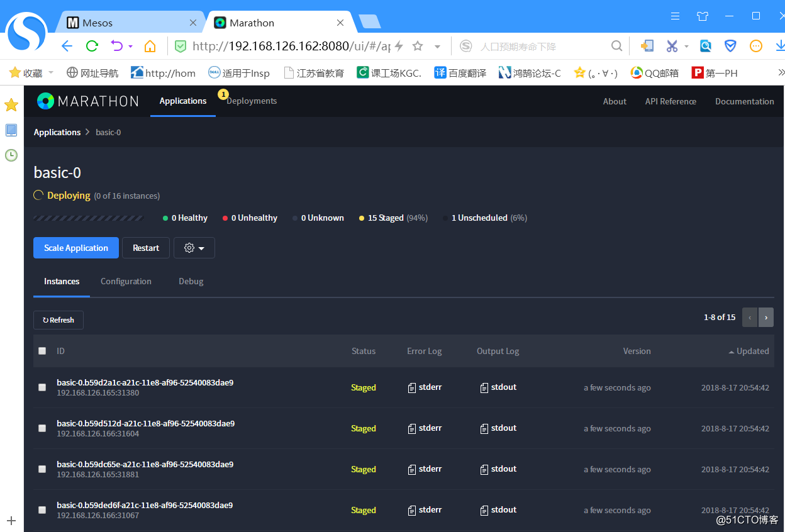
Task: Open the browser skin shirt icon
Action: point(703,16)
